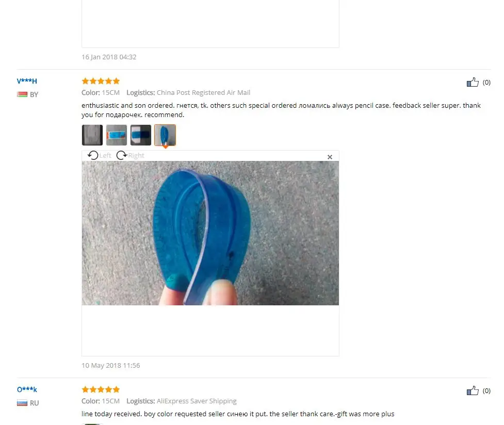Click the Right rotate text label
504x425 pixels.
[136, 156]
